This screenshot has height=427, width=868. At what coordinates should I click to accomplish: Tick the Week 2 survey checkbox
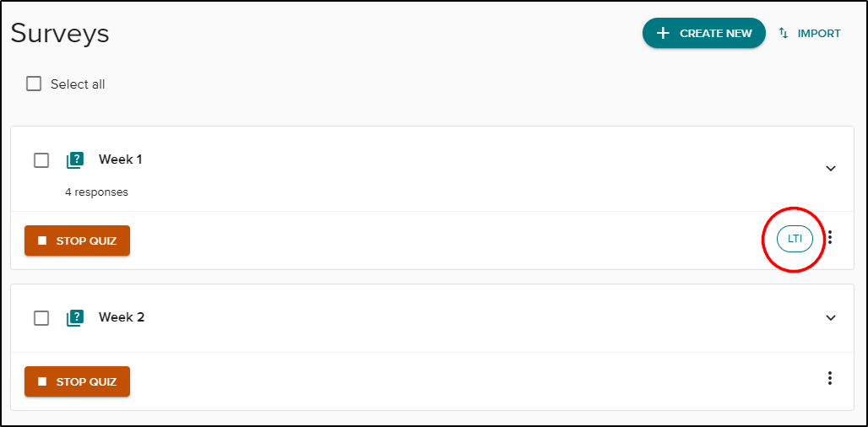[41, 318]
